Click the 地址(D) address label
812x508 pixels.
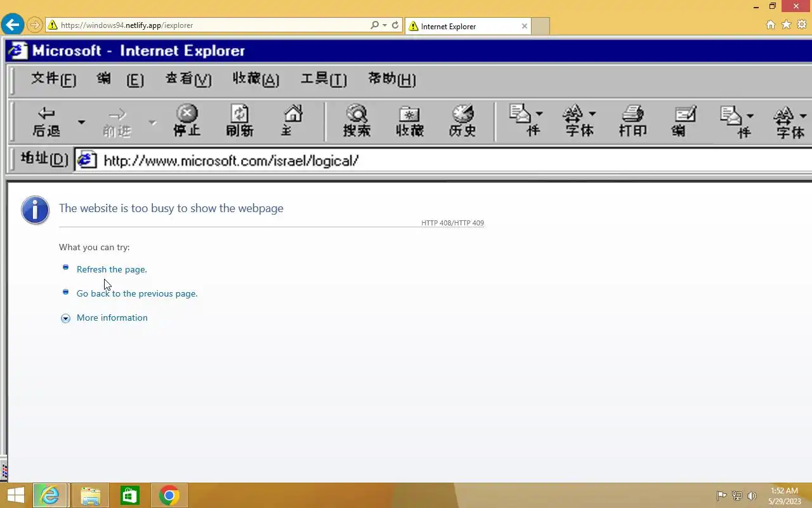[44, 159]
